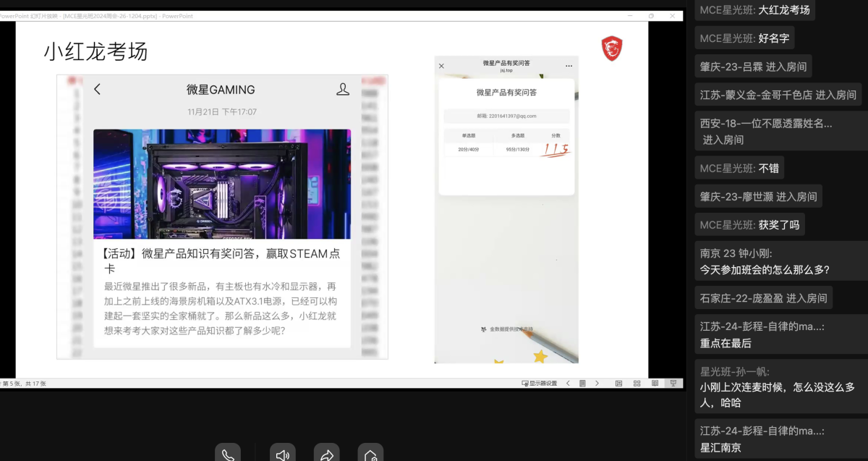Click the profile icon beside 微星GAMING
The width and height of the screenshot is (868, 461).
click(x=343, y=89)
